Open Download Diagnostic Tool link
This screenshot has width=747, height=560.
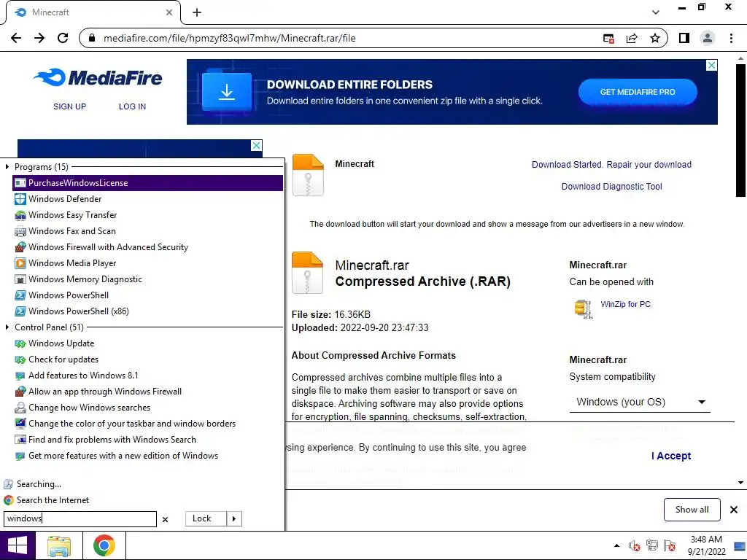point(612,187)
